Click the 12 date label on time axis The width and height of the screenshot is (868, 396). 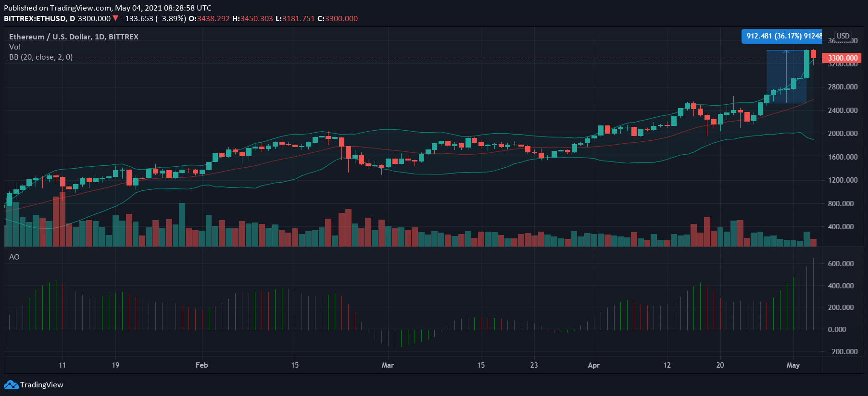tap(667, 365)
